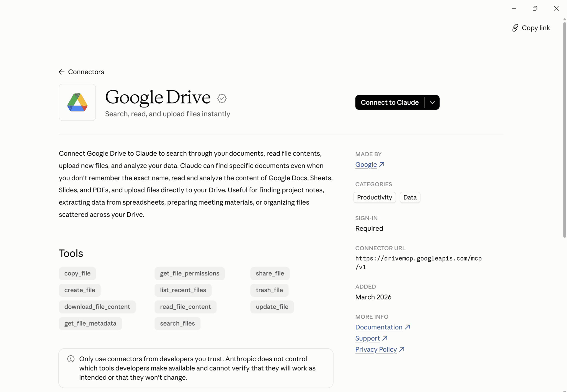Expand the Connect to Claude dropdown chevron

(432, 102)
